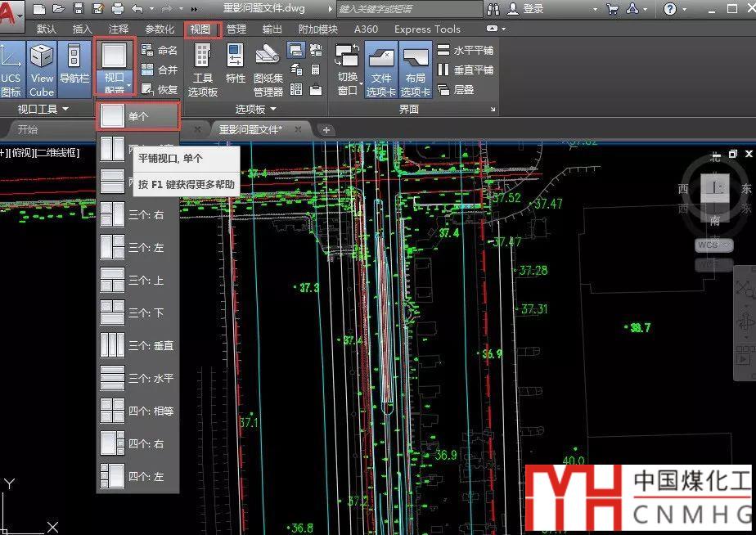Viewport: 756px width, 535px height.
Task: Open the WCS coordinate system dropdown
Action: [714, 245]
